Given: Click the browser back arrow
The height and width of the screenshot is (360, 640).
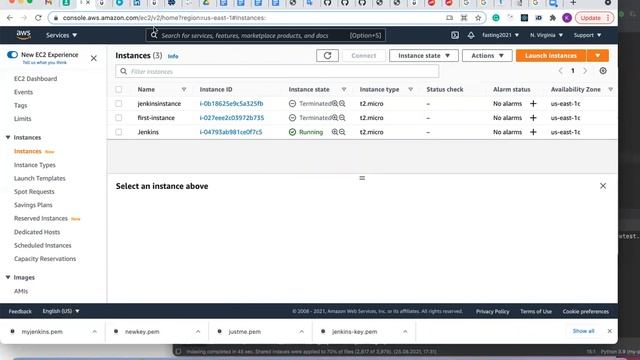Looking at the screenshot, I should pos(10,18).
